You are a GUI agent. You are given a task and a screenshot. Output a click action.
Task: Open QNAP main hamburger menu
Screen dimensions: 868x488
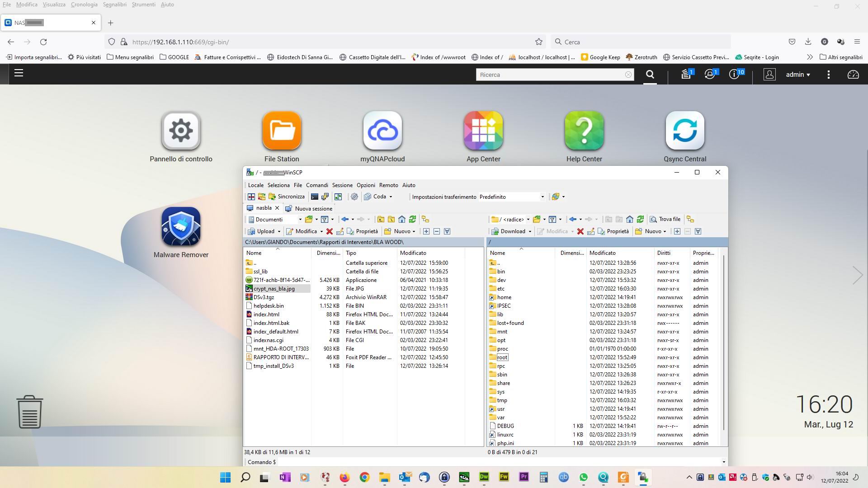19,73
